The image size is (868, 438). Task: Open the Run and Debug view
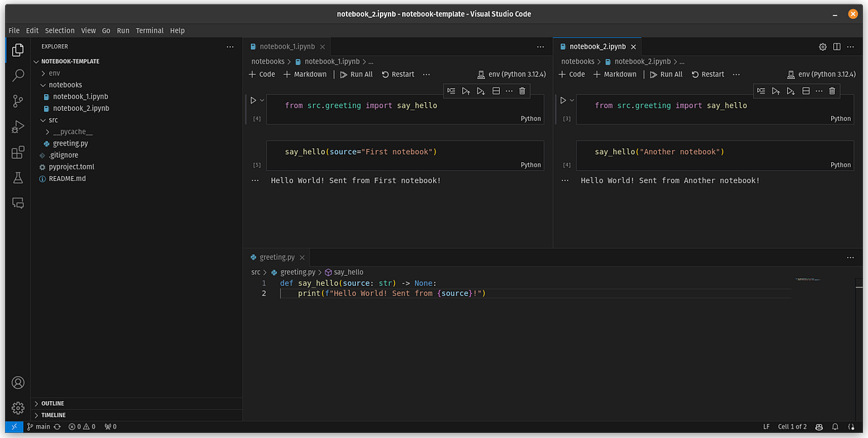[x=17, y=126]
